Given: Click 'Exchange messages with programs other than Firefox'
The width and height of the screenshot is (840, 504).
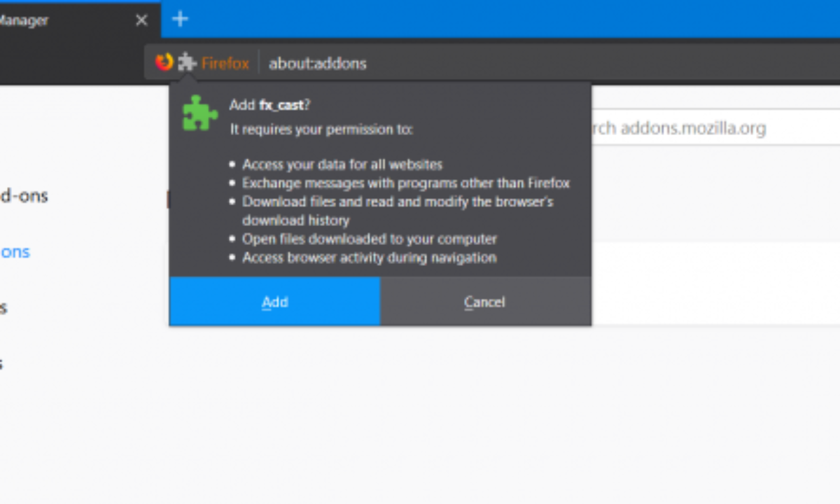Looking at the screenshot, I should [x=406, y=183].
